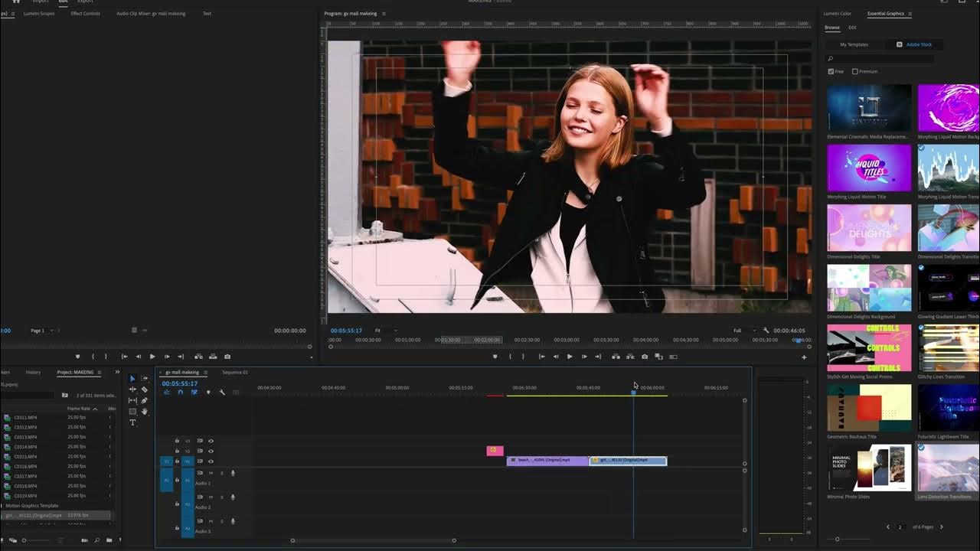Switch to Effect Controls tab
The width and height of the screenshot is (980, 551).
85,14
